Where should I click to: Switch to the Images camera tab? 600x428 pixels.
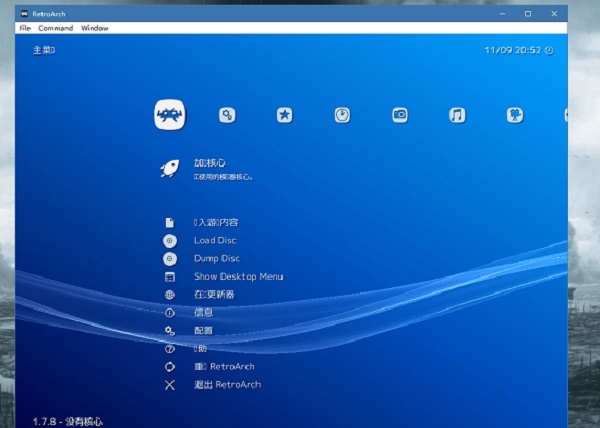click(399, 115)
